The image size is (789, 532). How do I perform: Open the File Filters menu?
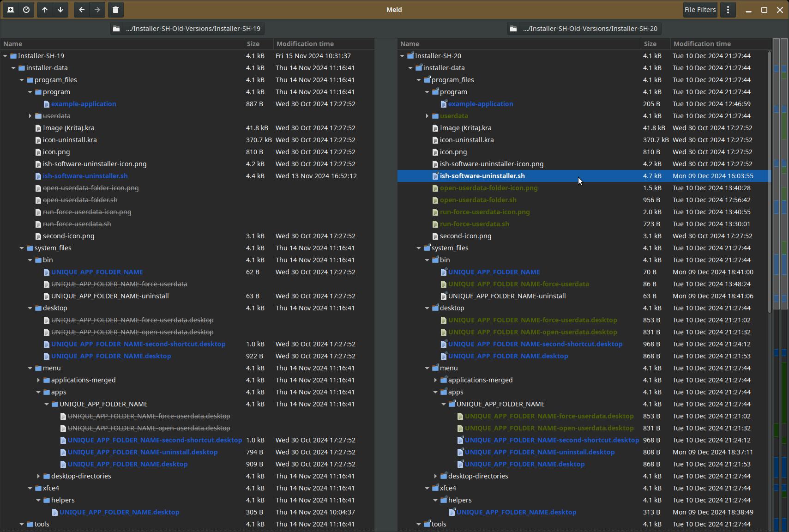point(700,10)
